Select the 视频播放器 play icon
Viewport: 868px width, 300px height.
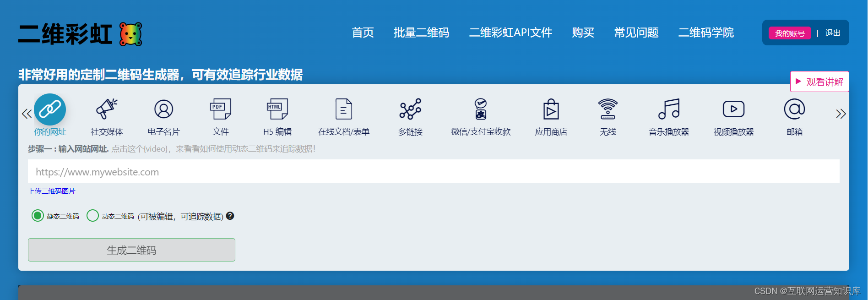(734, 109)
